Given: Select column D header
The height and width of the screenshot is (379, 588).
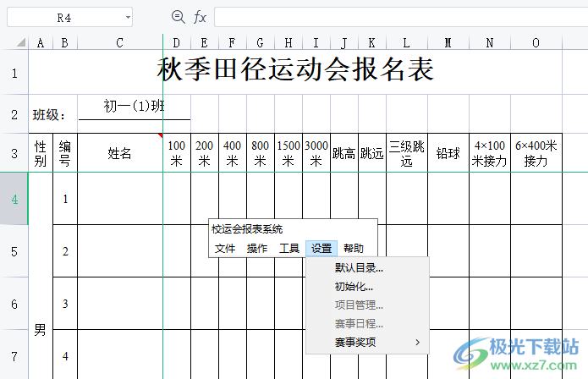Looking at the screenshot, I should point(177,43).
